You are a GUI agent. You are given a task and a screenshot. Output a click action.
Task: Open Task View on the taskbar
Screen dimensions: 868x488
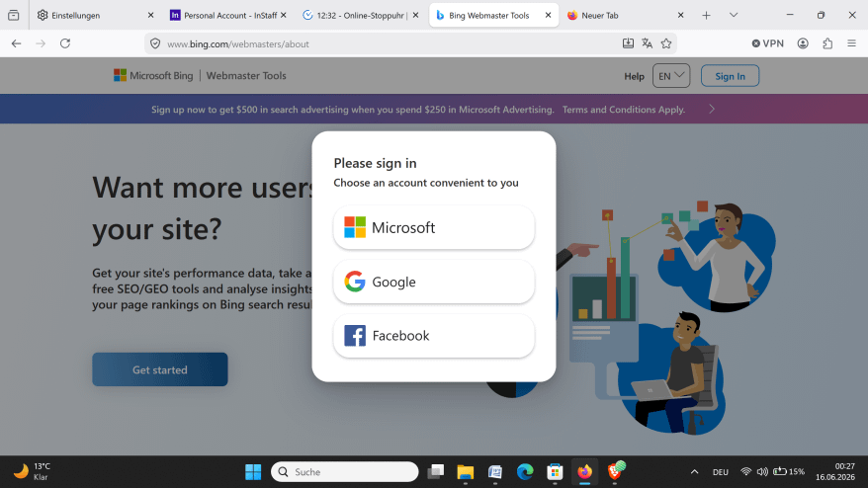tap(436, 472)
